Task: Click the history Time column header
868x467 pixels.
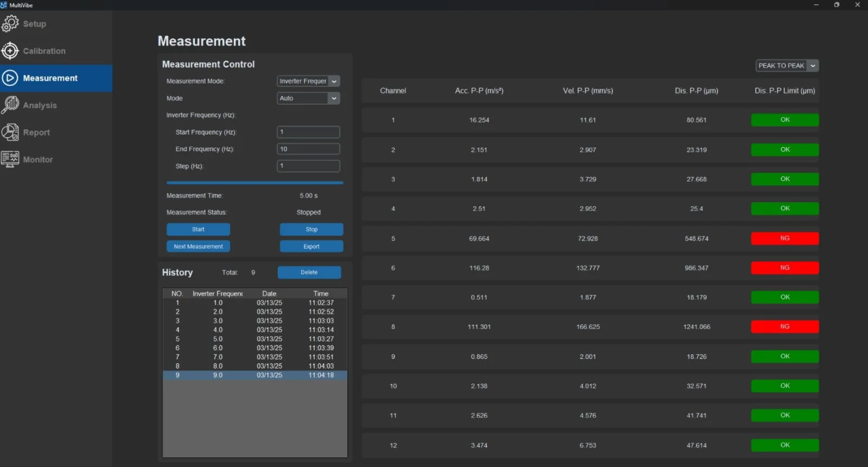Action: (321, 294)
